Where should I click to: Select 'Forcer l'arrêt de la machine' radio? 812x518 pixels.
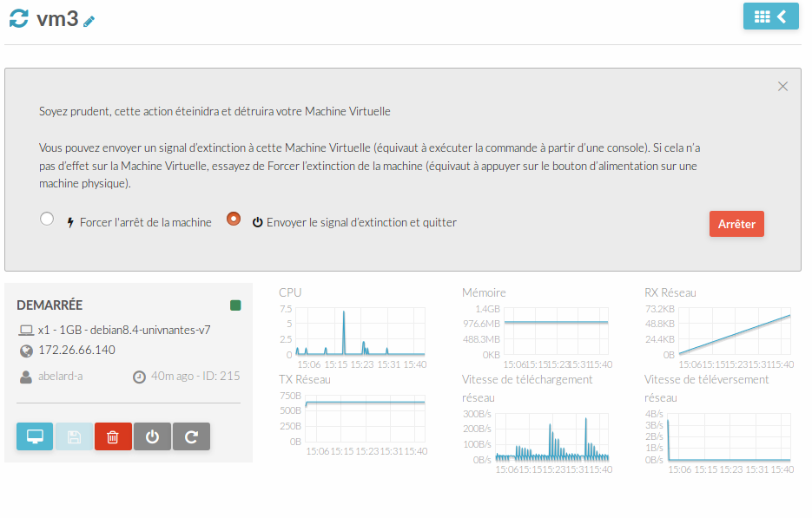coord(47,219)
